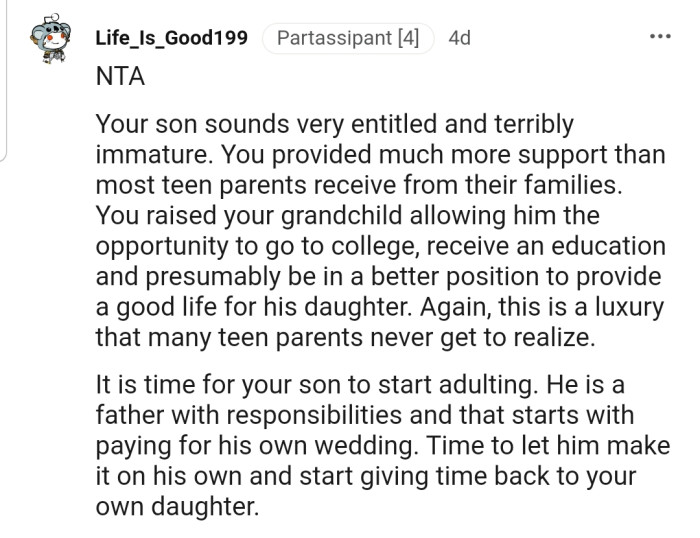Click the line starting 'Your son sounds very entitled'

[x=334, y=126]
